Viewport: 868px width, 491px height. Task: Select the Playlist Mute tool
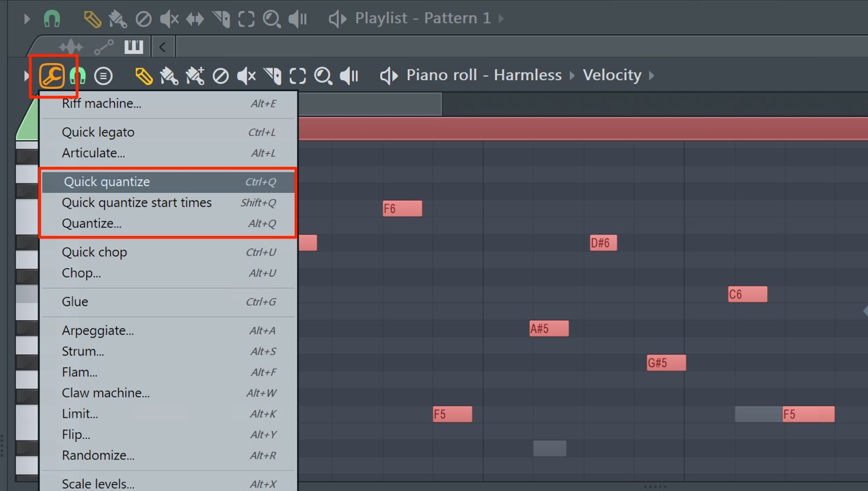[x=169, y=18]
